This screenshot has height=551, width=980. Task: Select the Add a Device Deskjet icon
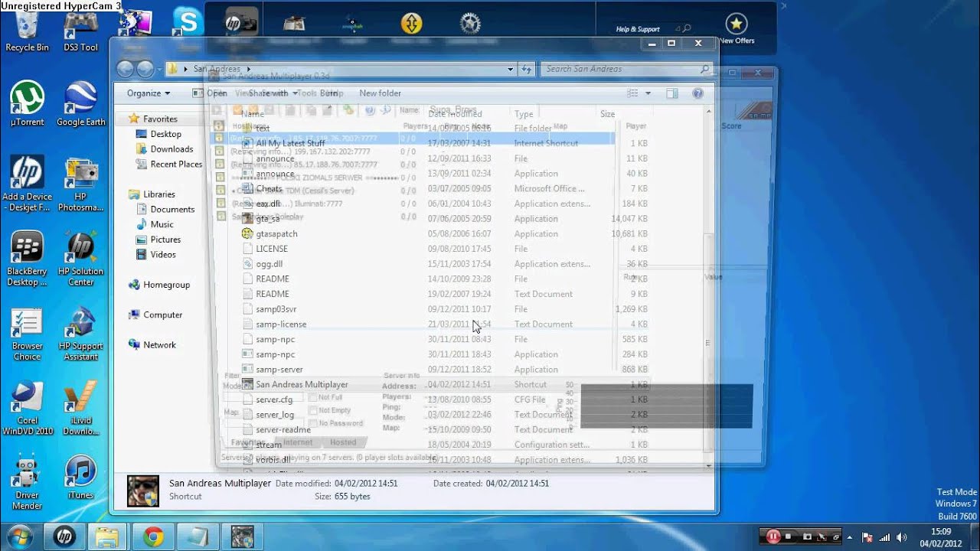pyautogui.click(x=27, y=184)
